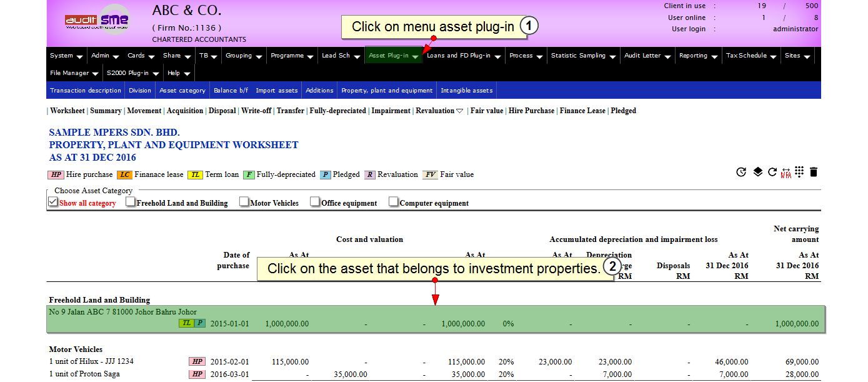This screenshot has width=868, height=382.
Task: Click the trash bin delete icon
Action: tap(814, 172)
